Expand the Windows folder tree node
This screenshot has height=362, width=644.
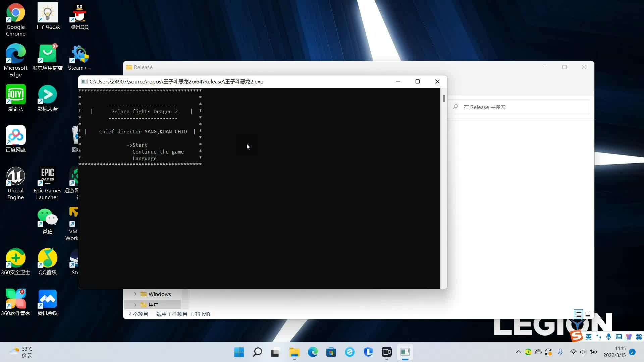135,294
